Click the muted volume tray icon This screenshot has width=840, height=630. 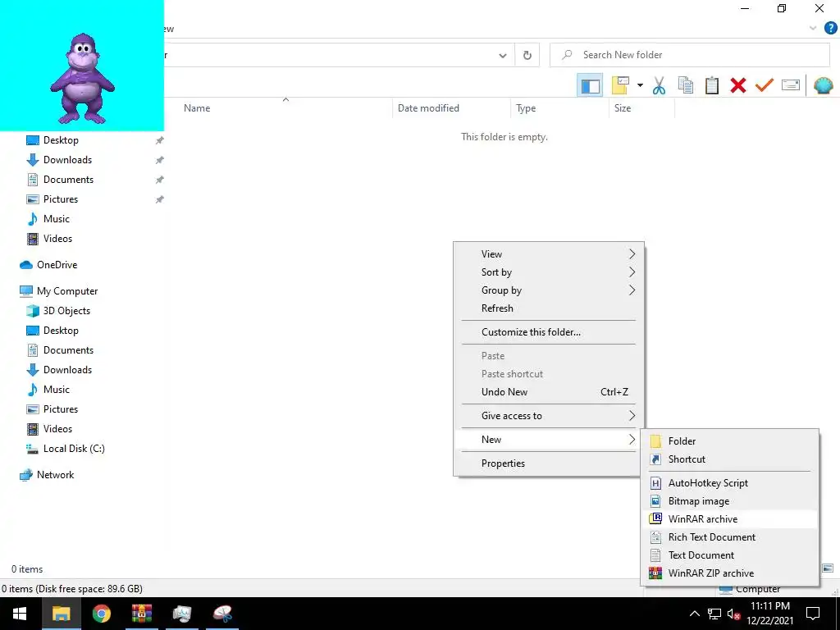pyautogui.click(x=733, y=614)
